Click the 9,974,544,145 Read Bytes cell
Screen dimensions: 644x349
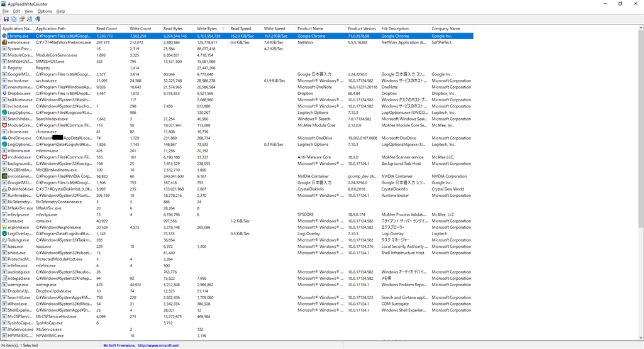[175, 36]
